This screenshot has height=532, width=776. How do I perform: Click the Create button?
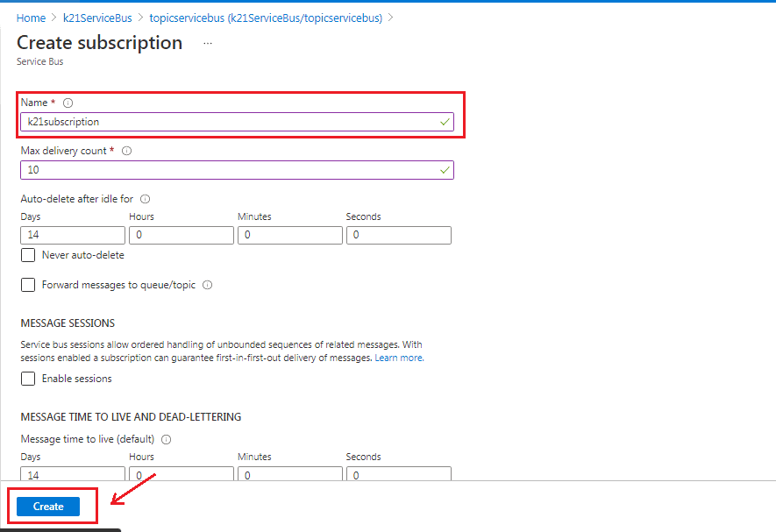(x=46, y=506)
